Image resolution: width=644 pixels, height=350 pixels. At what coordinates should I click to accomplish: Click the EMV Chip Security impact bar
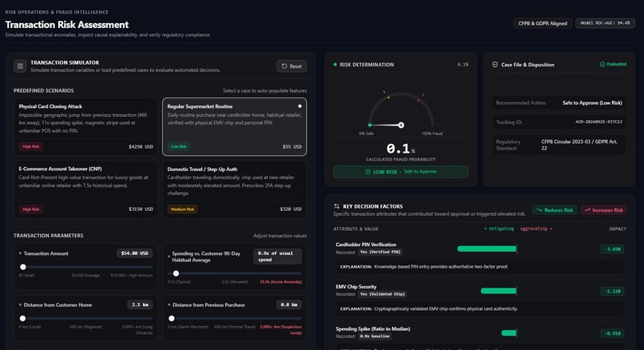tap(499, 291)
